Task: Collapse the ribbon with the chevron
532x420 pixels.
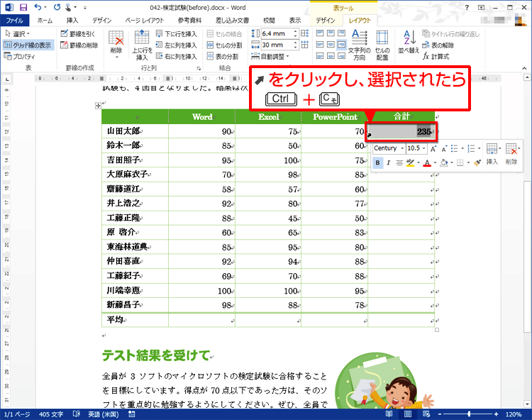Action: (x=524, y=68)
